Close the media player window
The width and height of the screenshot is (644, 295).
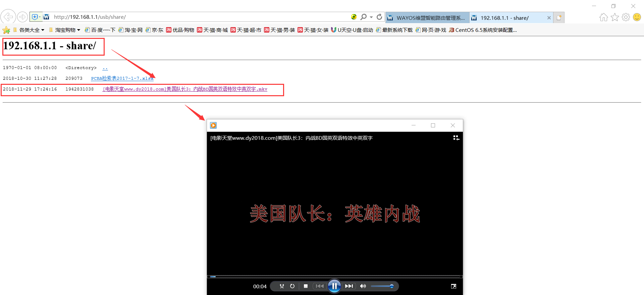click(453, 125)
